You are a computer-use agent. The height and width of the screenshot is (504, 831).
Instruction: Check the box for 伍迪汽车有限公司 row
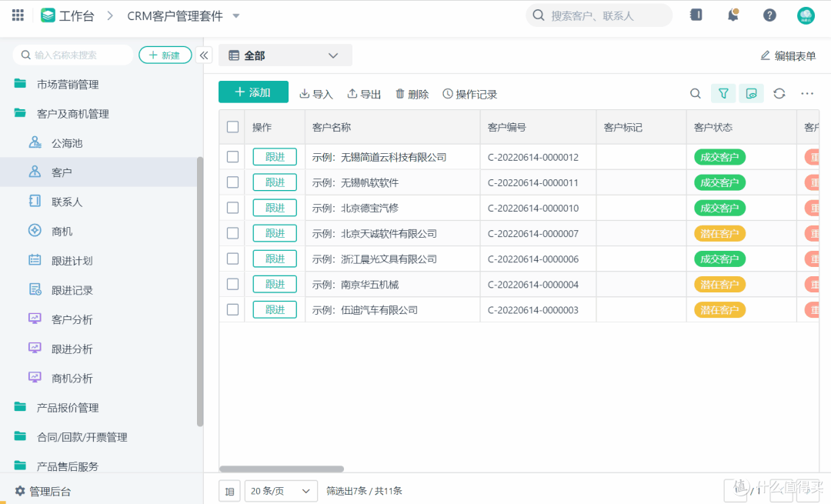[232, 309]
